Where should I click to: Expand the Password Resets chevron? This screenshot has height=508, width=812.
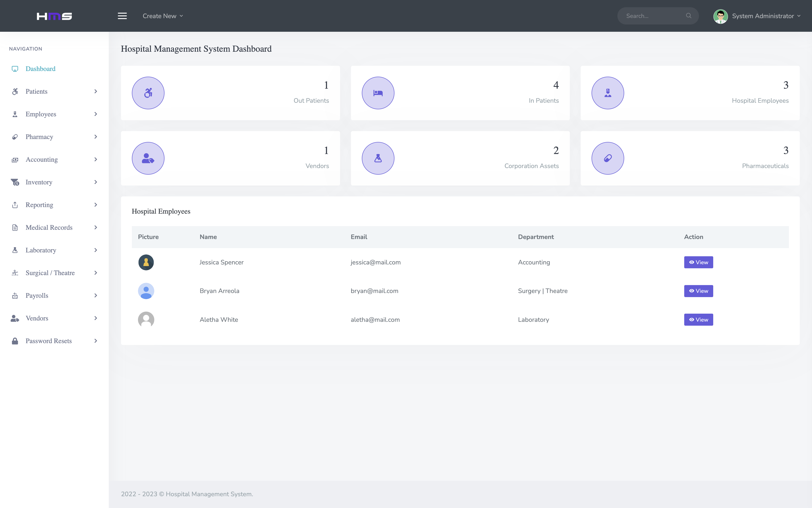pos(96,341)
